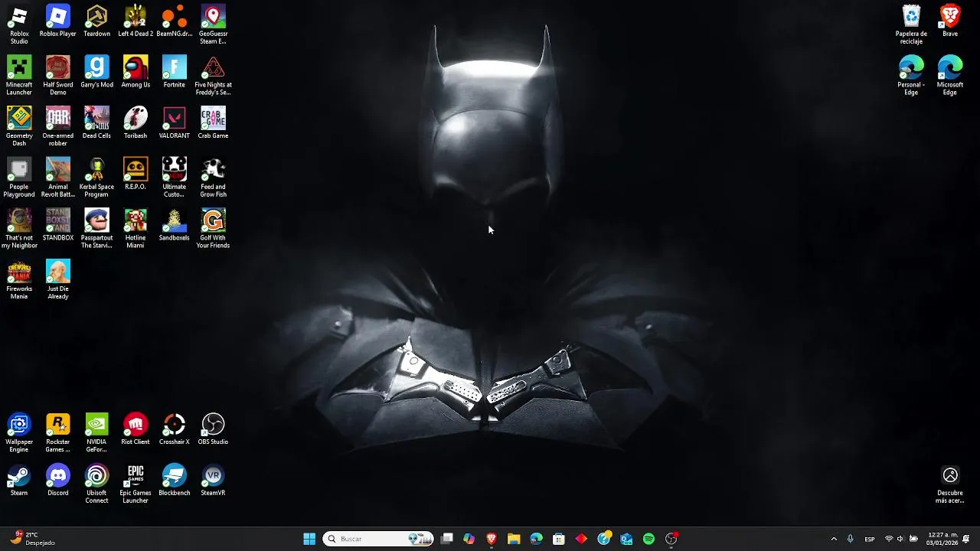The width and height of the screenshot is (980, 551).
Task: Open the Ultimate Custom shortcut
Action: pyautogui.click(x=175, y=178)
